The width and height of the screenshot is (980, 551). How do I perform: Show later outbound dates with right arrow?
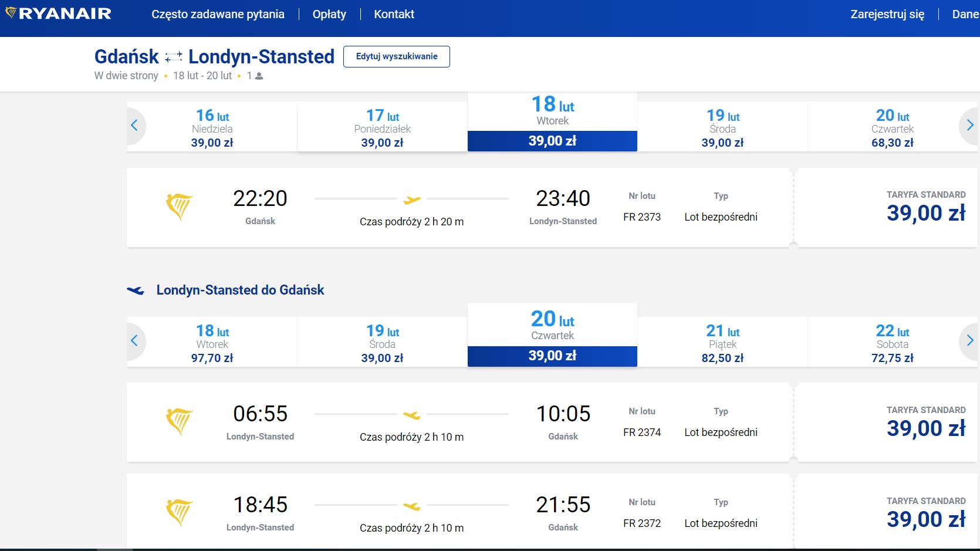pyautogui.click(x=969, y=126)
